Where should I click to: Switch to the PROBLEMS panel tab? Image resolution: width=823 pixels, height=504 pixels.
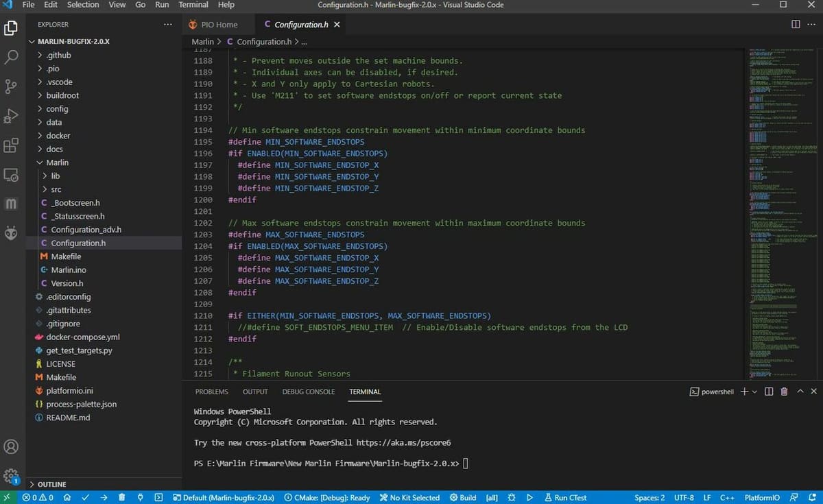211,392
